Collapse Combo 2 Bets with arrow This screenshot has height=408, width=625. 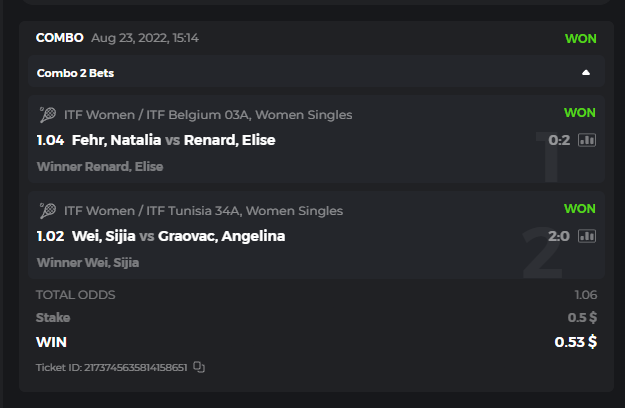pos(586,72)
